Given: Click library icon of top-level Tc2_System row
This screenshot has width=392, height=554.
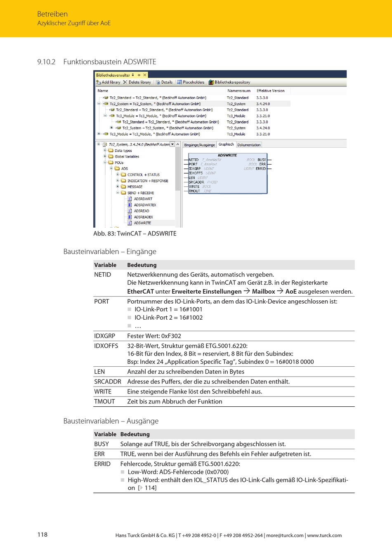Looking at the screenshot, I should pos(106,104).
